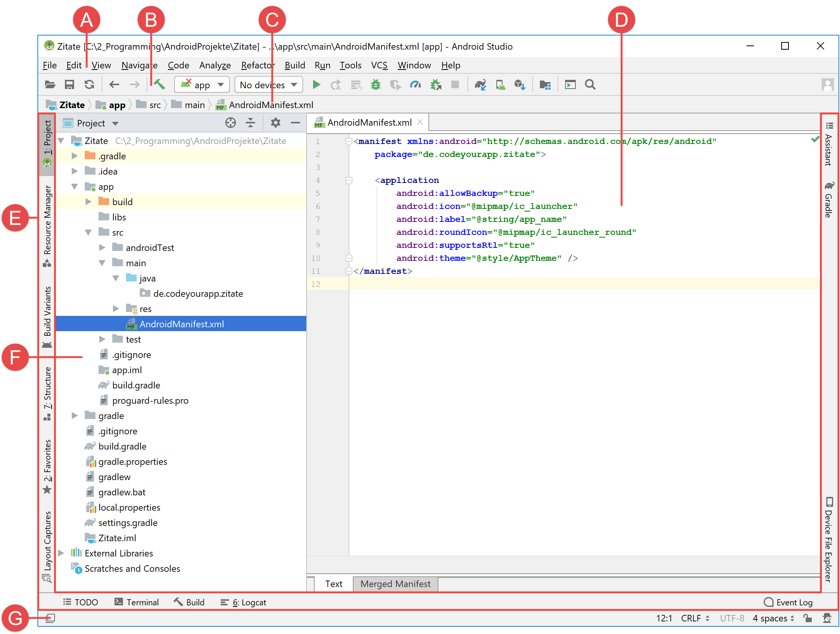Toggle the Assistant tool window
This screenshot has height=634, width=840.
829,144
